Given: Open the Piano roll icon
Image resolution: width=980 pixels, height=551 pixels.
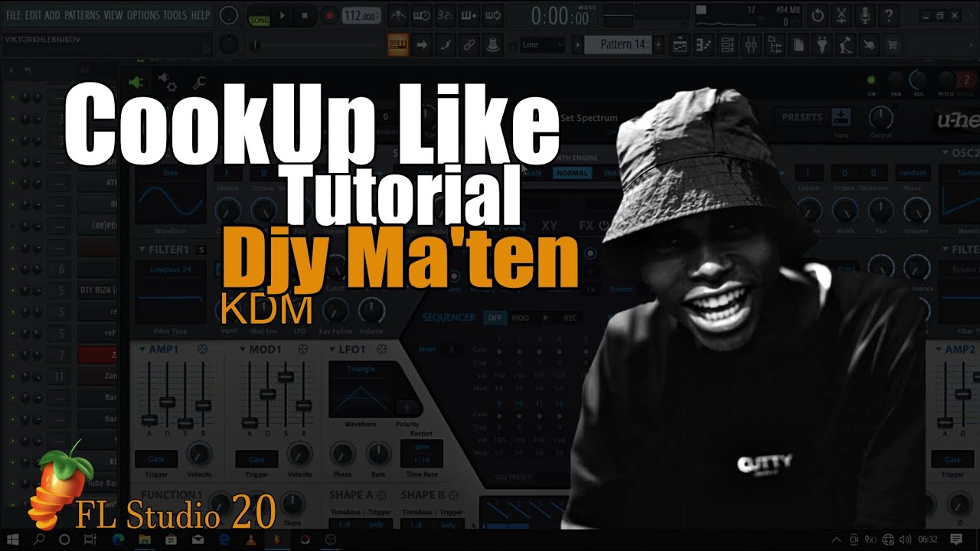Looking at the screenshot, I should 704,45.
